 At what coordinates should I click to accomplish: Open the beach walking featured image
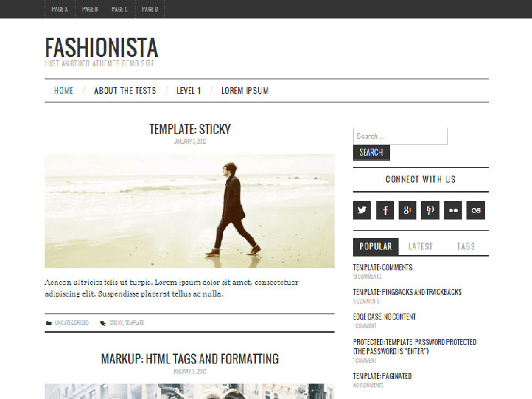click(190, 211)
